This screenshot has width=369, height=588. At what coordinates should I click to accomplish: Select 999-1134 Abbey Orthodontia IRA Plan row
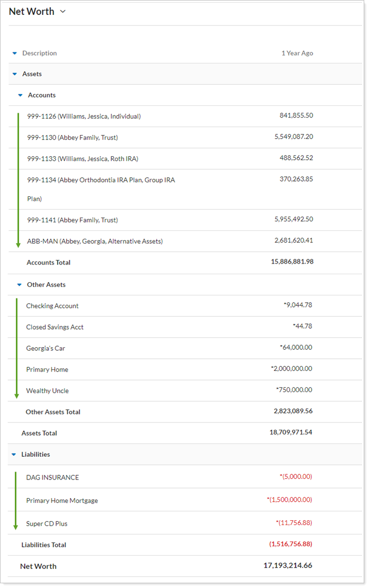[x=101, y=180]
